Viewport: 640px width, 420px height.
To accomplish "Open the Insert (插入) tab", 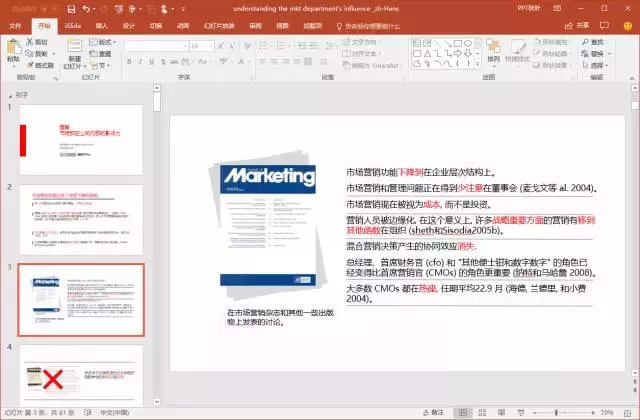I will 101,26.
